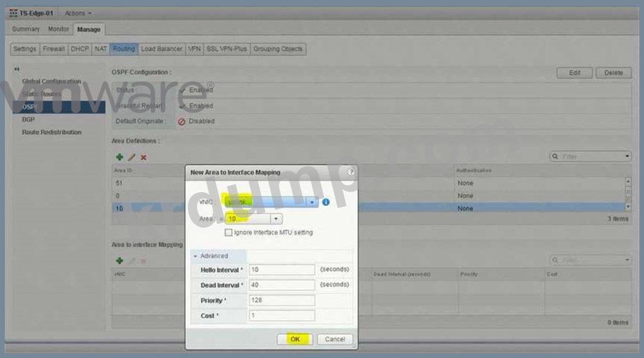Select the Routing sub-tab
Screen dimensions: 644x358
coord(123,49)
